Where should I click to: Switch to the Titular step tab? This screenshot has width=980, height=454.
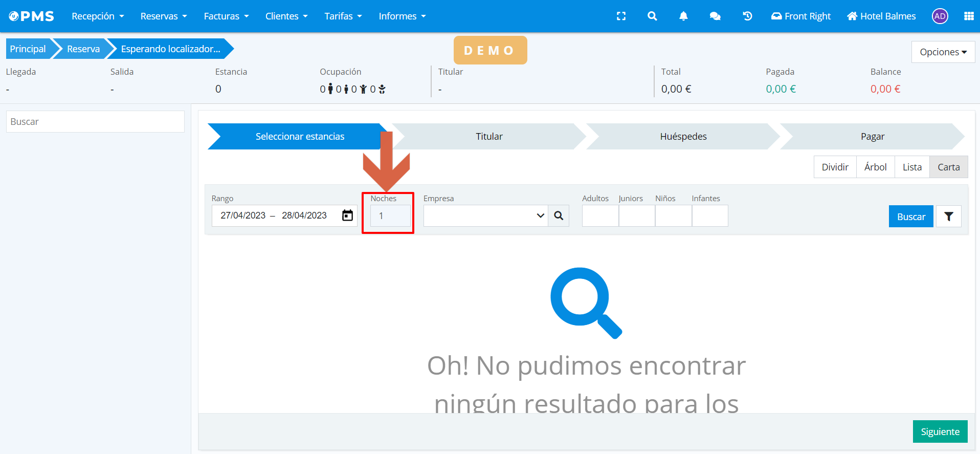click(489, 137)
